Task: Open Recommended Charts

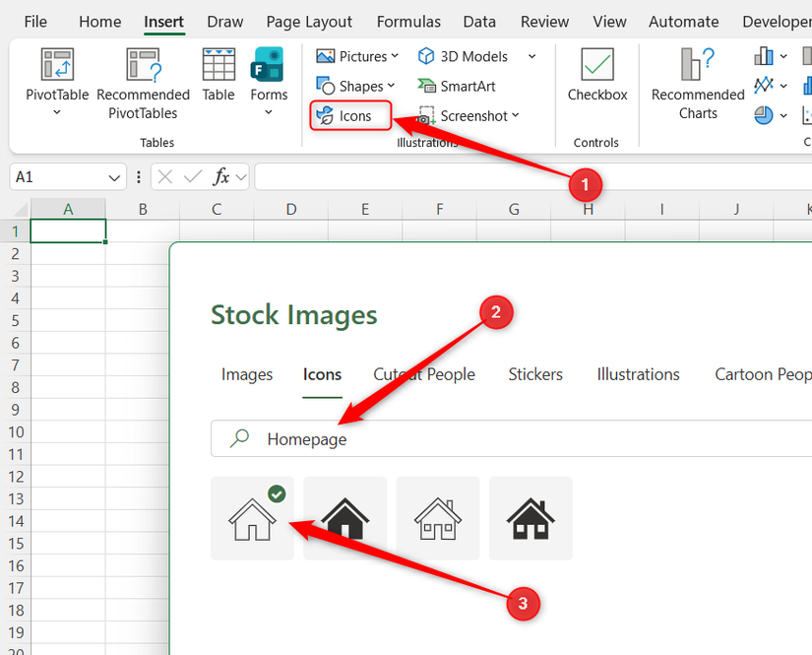Action: pos(698,85)
